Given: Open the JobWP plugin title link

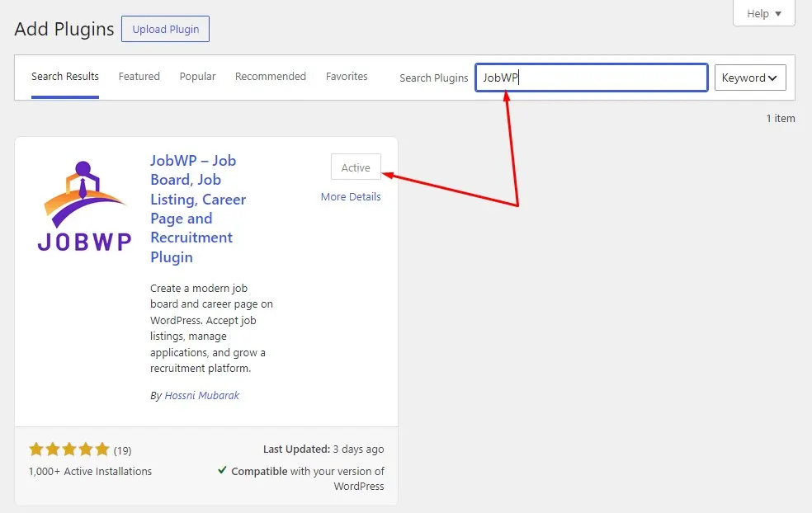Looking at the screenshot, I should (x=198, y=209).
